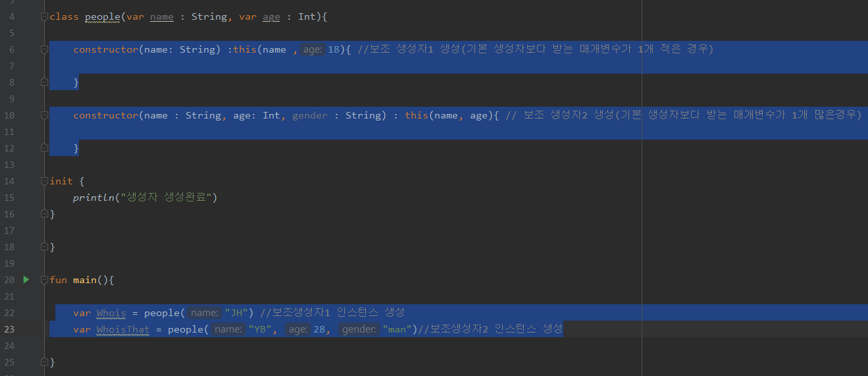Click the 'class' keyword

(x=64, y=16)
